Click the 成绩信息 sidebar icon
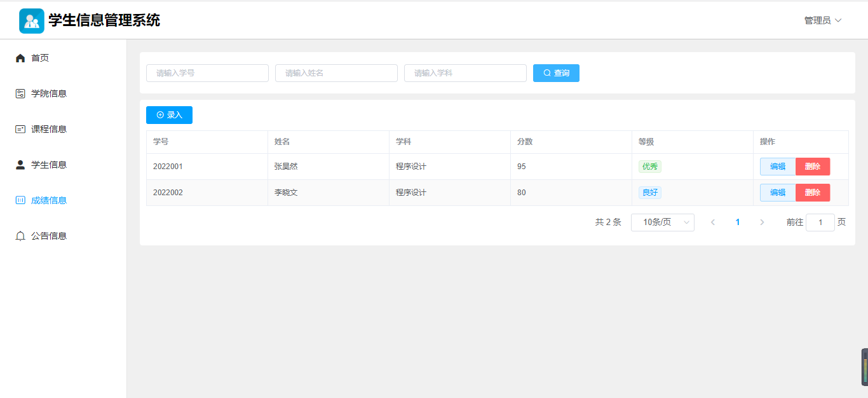 tap(20, 200)
